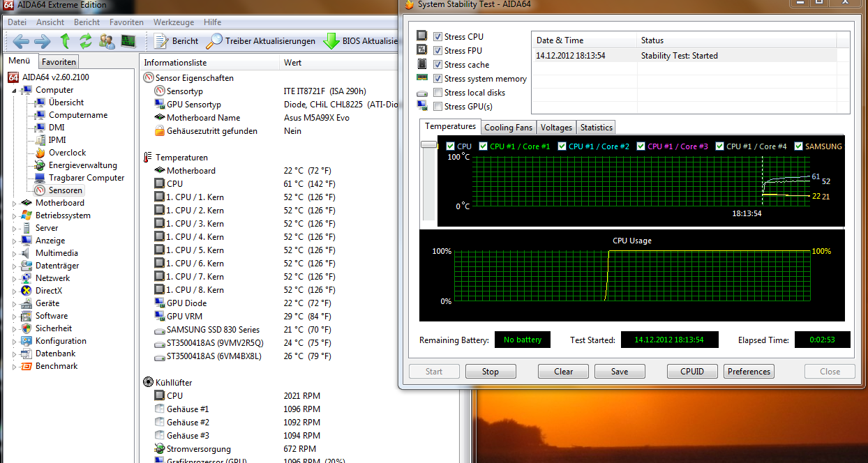868x463 pixels.
Task: Switch to the Voltages tab
Action: coord(556,128)
